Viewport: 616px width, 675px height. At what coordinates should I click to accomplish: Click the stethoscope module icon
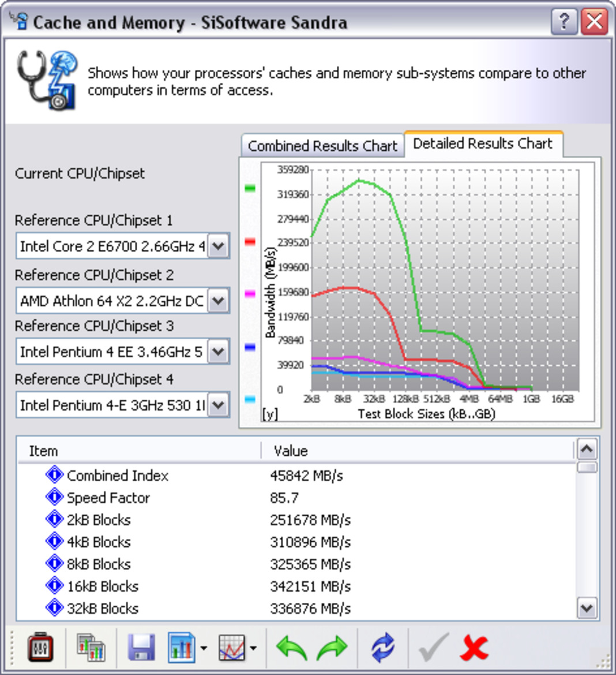[48, 80]
